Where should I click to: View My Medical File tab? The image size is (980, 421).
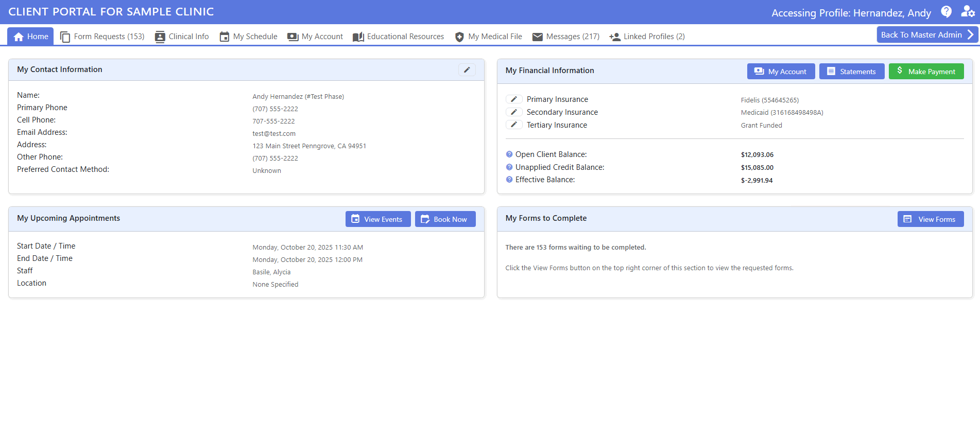click(x=488, y=37)
